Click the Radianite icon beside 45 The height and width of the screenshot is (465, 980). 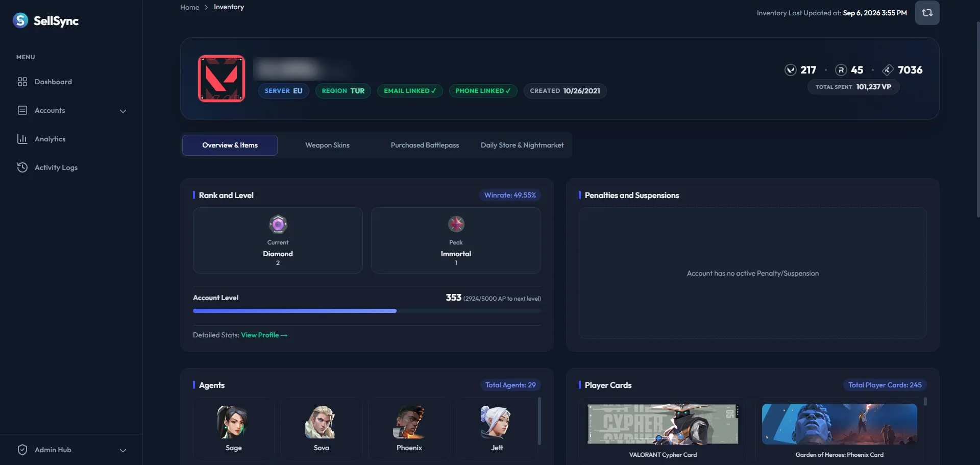click(x=841, y=70)
